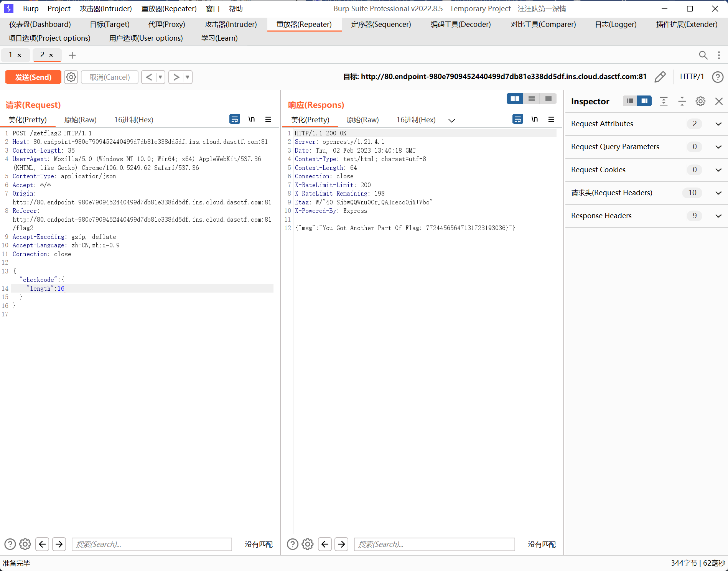Focus the Response search field
Viewport: 728px width, 571px height.
[435, 544]
